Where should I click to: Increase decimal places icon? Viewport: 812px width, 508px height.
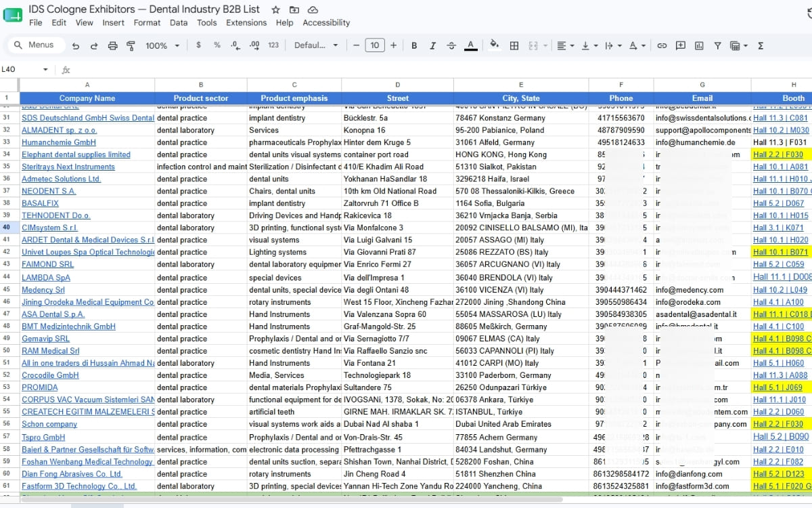tap(254, 45)
